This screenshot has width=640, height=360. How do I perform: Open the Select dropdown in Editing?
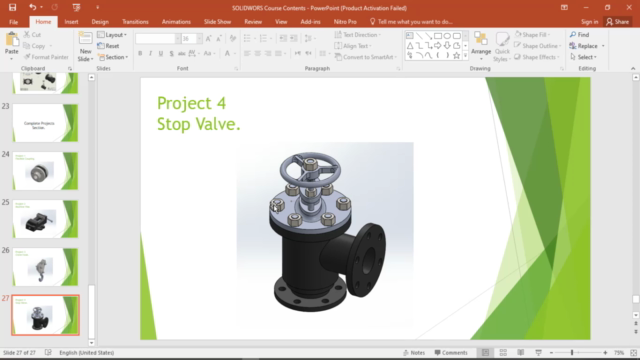pos(583,57)
